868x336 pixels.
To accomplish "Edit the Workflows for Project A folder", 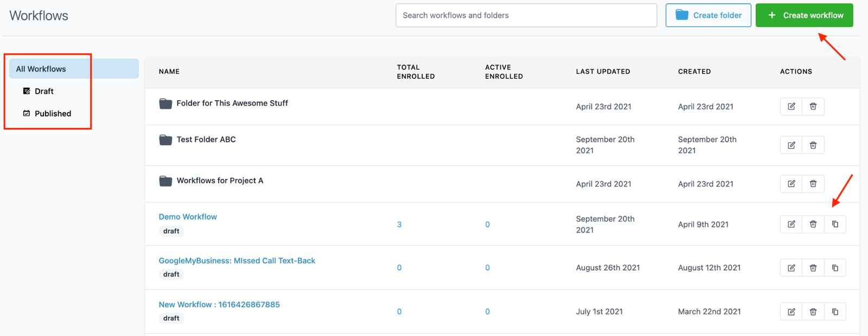I will 791,184.
